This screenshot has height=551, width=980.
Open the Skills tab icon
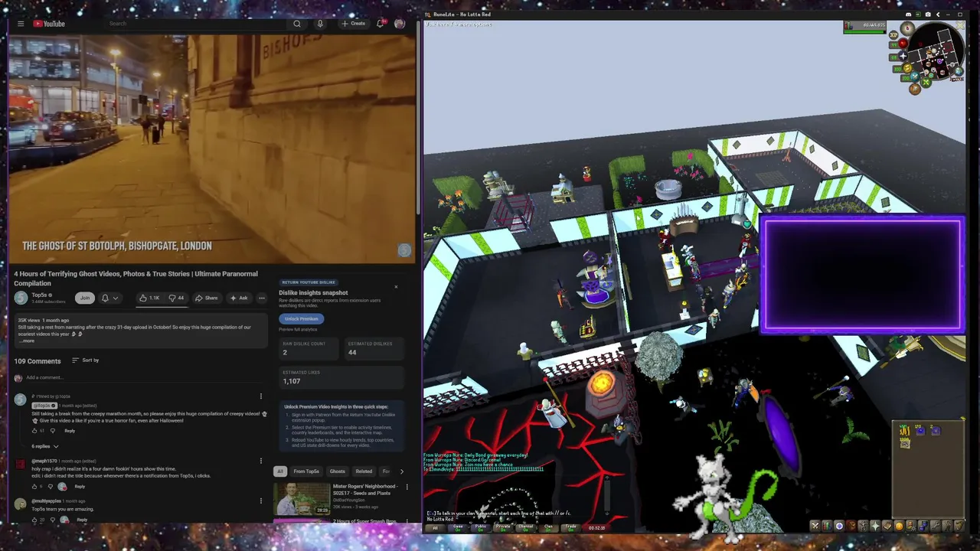(x=827, y=526)
